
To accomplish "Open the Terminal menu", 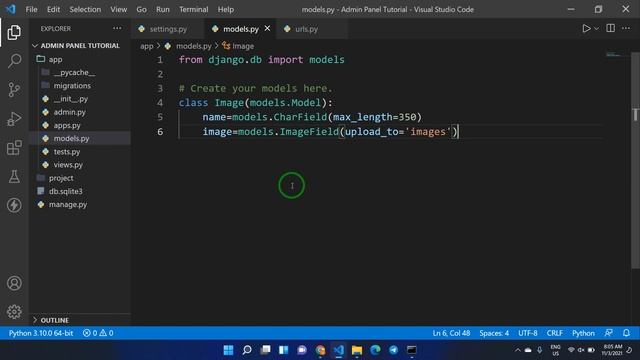I will coord(193,9).
